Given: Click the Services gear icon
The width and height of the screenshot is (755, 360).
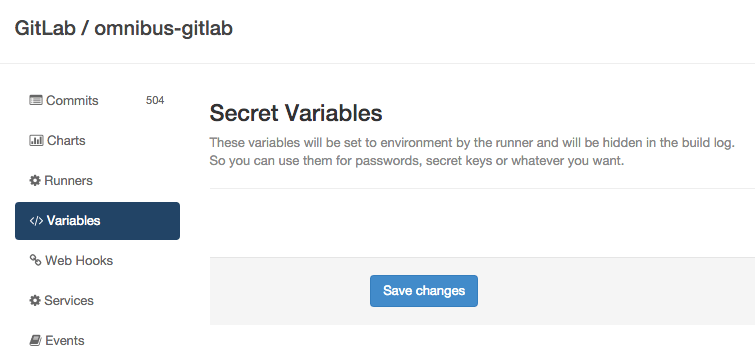Looking at the screenshot, I should coord(35,300).
